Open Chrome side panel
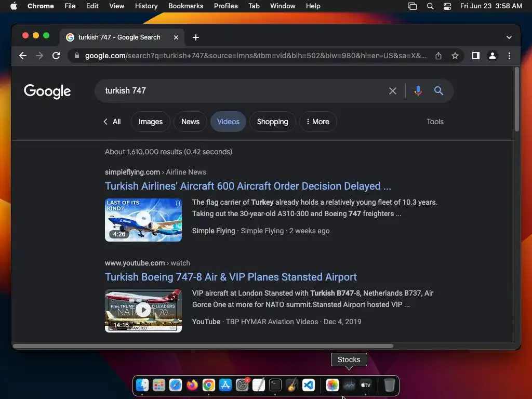The image size is (532, 399). pos(476,56)
